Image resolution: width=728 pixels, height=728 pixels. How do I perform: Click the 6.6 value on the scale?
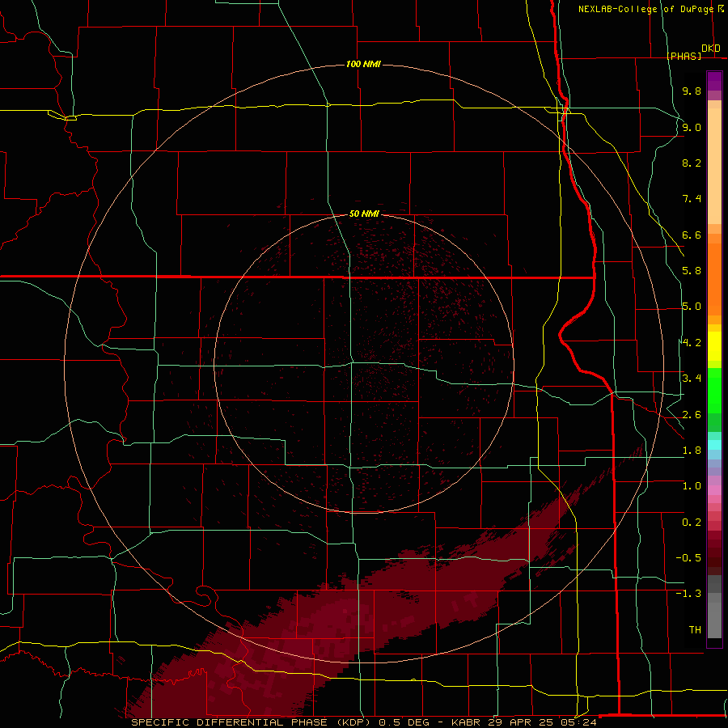pyautogui.click(x=692, y=235)
